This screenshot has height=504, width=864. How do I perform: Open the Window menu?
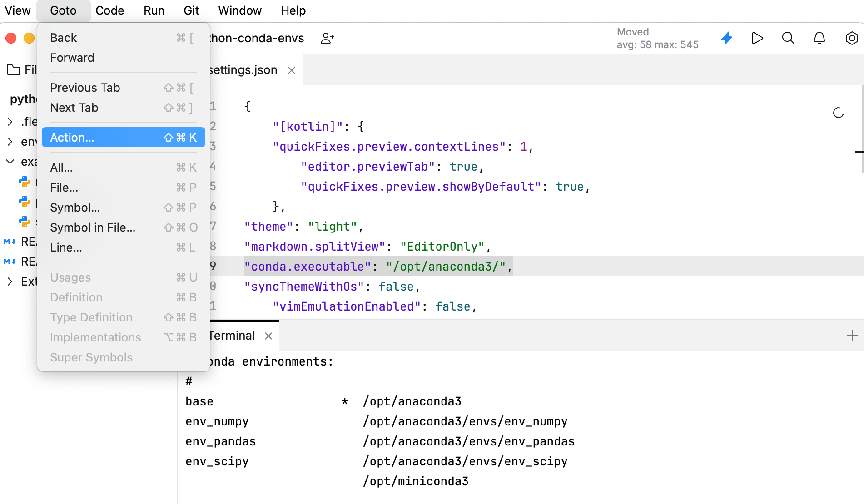click(240, 10)
